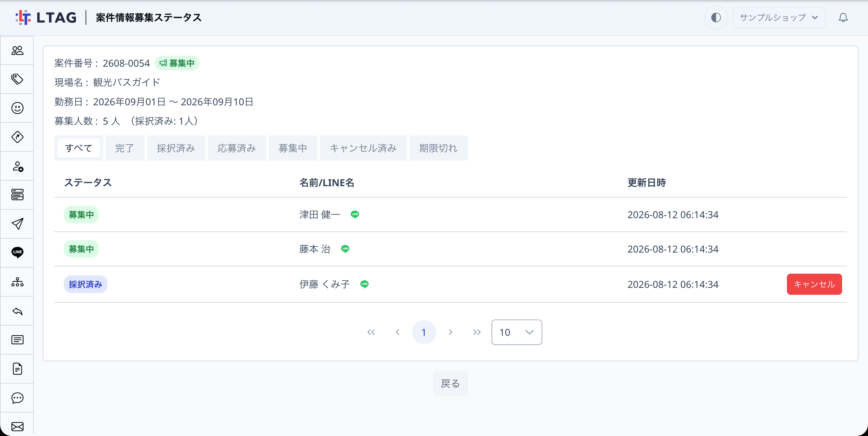Open the stacked server list sidebar icon
This screenshot has width=868, height=436.
click(x=17, y=195)
